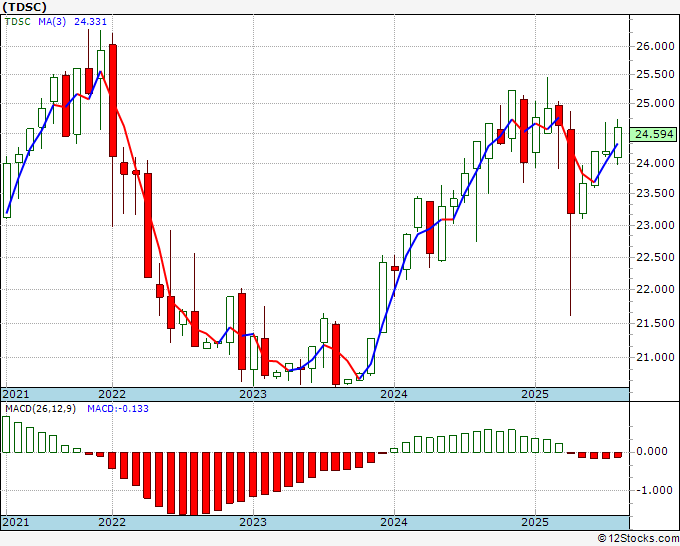680x546 pixels.
Task: Click the MACD(26,12,9) indicator label
Action: pos(40,409)
